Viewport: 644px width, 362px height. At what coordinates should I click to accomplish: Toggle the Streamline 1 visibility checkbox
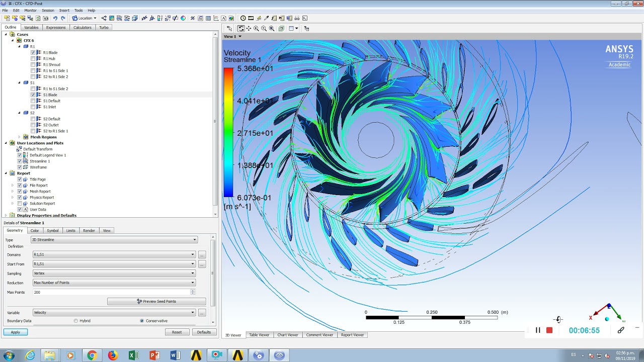20,161
